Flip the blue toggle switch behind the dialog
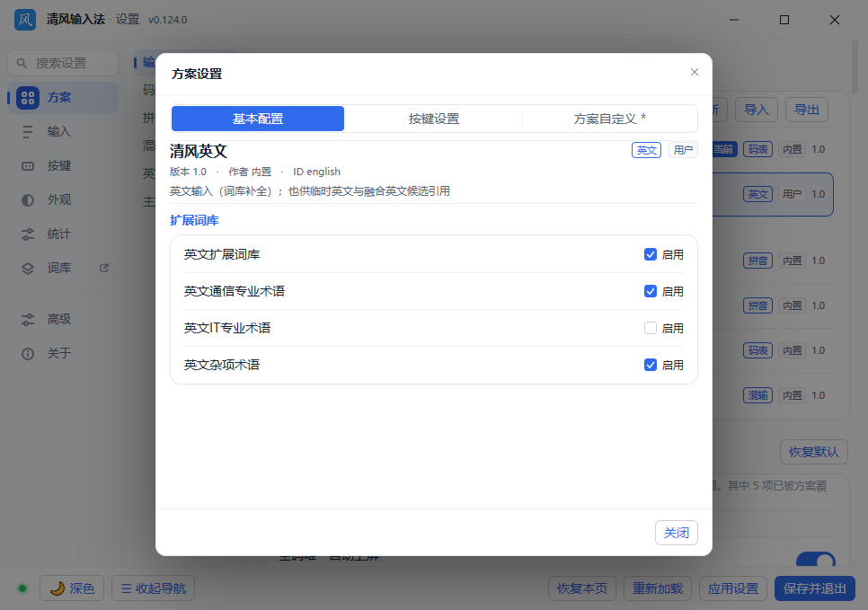 click(x=815, y=560)
